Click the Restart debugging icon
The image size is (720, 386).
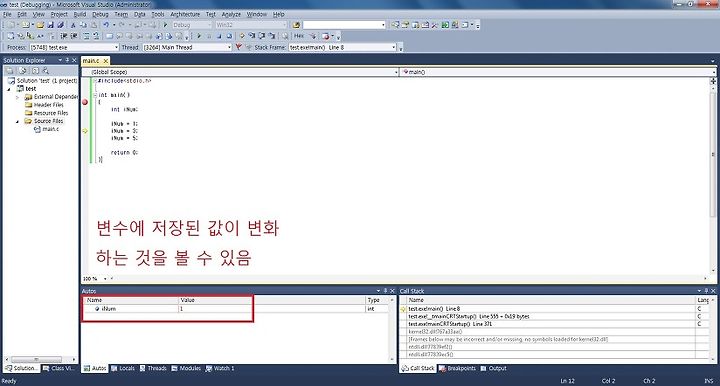[229, 36]
